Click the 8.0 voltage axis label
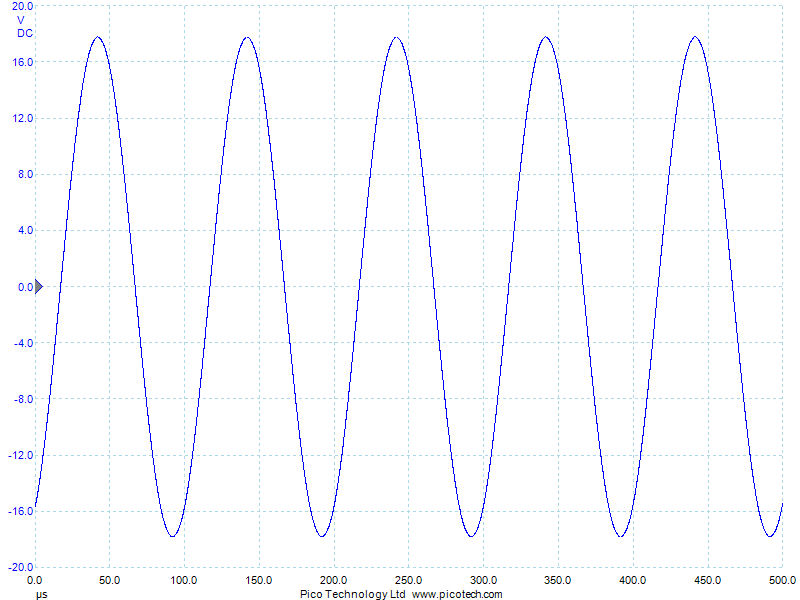 (26, 174)
